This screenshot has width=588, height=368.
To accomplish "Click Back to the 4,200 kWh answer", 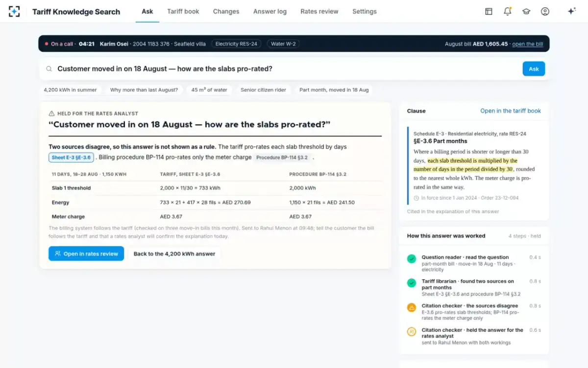I will click(x=174, y=254).
